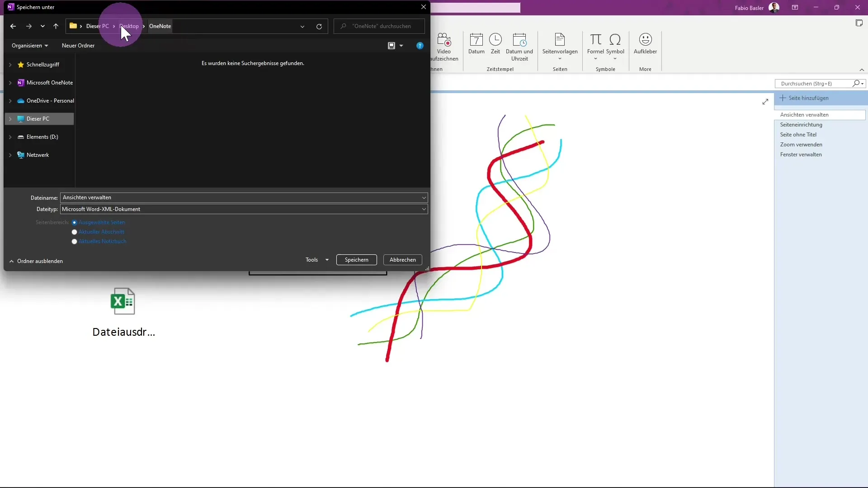Screen dimensions: 868x488
Task: Change the view layout icon
Action: (x=392, y=46)
